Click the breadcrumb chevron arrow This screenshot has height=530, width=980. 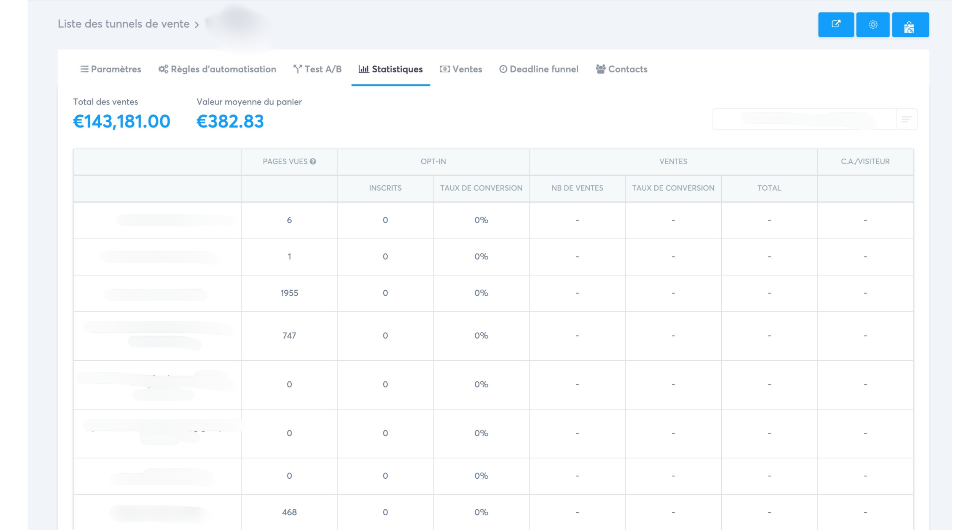(x=197, y=25)
